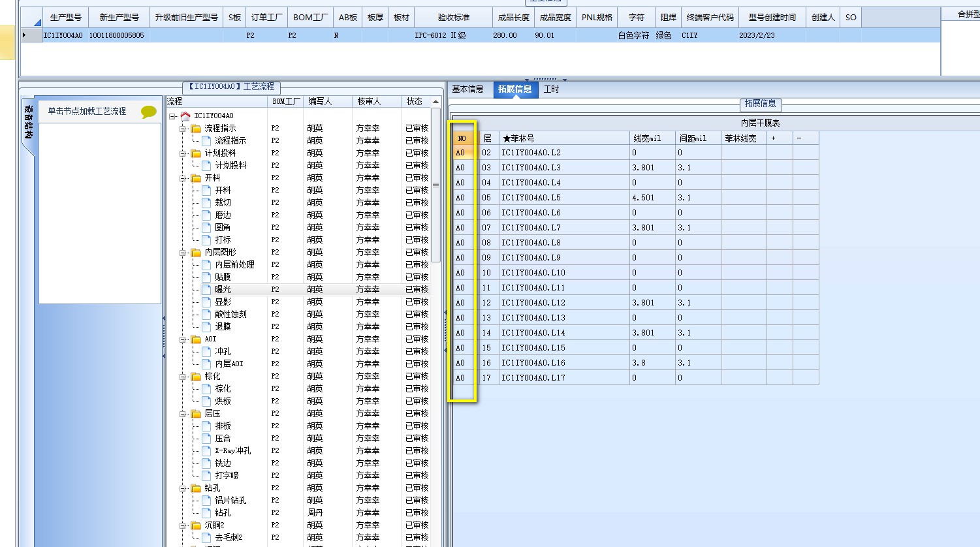Select the row selector of IC1IY004A0 record
Screen dimensions: 980x547
click(x=32, y=35)
